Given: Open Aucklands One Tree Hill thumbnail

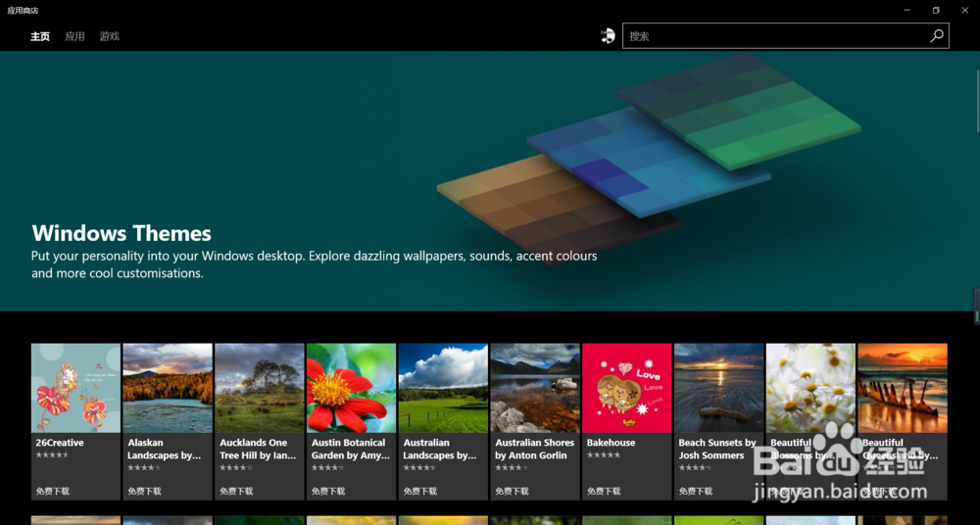Looking at the screenshot, I should coord(260,388).
